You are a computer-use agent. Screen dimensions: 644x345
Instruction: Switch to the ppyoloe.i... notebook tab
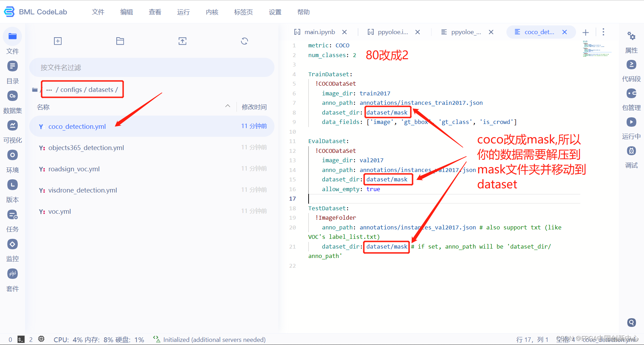click(393, 32)
